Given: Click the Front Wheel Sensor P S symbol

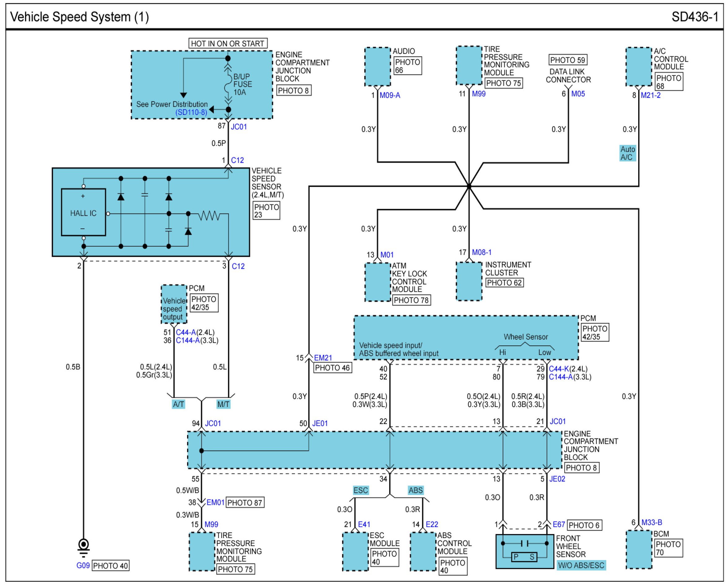Looking at the screenshot, I should pos(524,557).
